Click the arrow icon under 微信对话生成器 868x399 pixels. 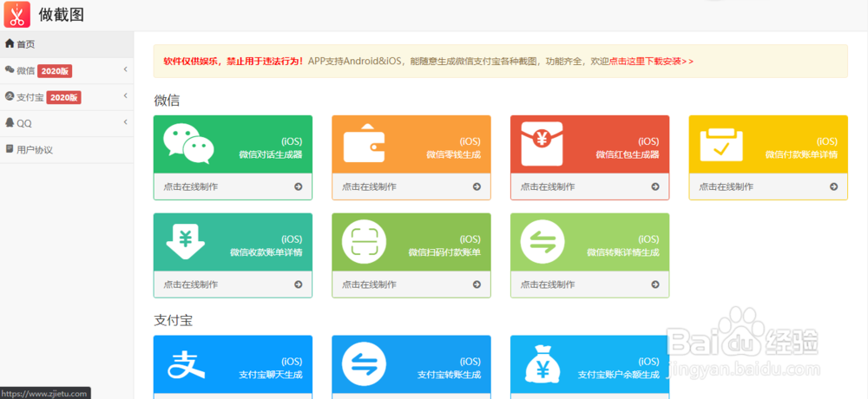click(x=299, y=187)
